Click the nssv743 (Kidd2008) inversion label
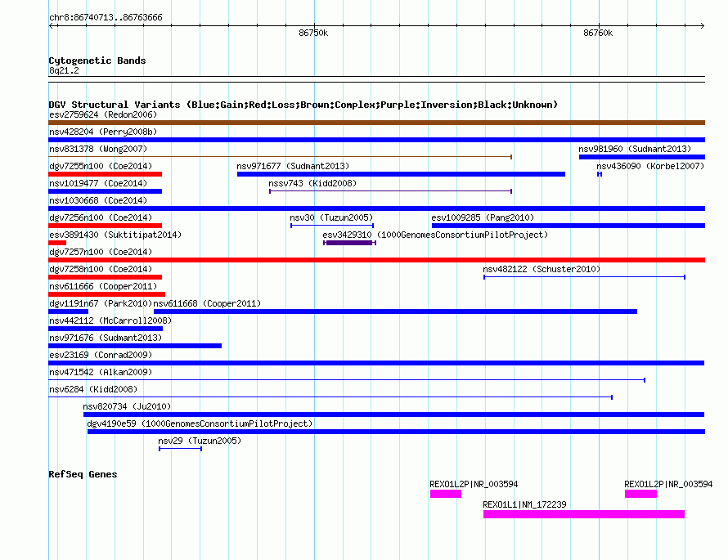Screen dimensions: 728x560 click(x=312, y=183)
